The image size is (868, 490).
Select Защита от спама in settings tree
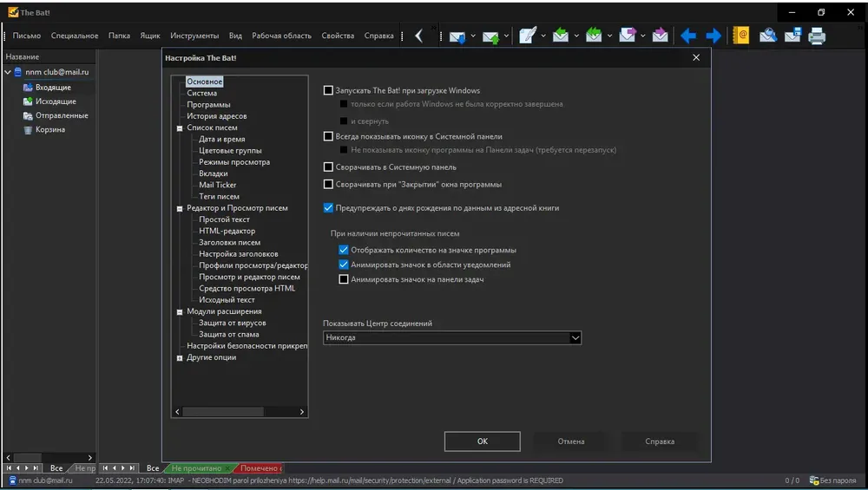(228, 334)
